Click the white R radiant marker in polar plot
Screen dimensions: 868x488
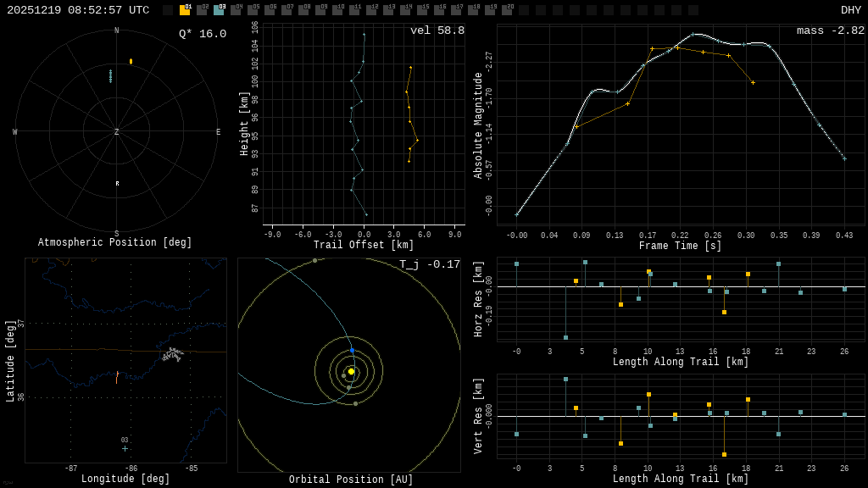point(117,183)
